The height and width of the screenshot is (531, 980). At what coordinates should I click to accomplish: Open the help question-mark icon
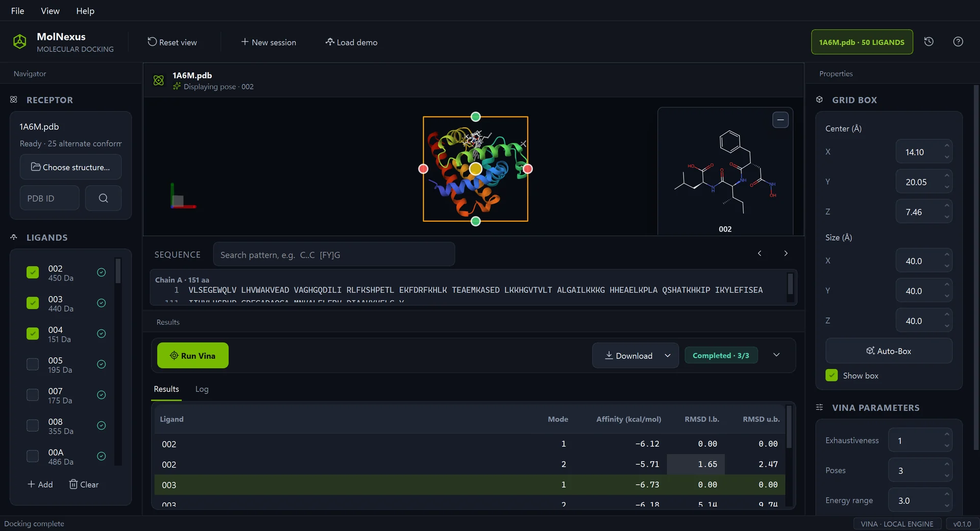tap(958, 42)
